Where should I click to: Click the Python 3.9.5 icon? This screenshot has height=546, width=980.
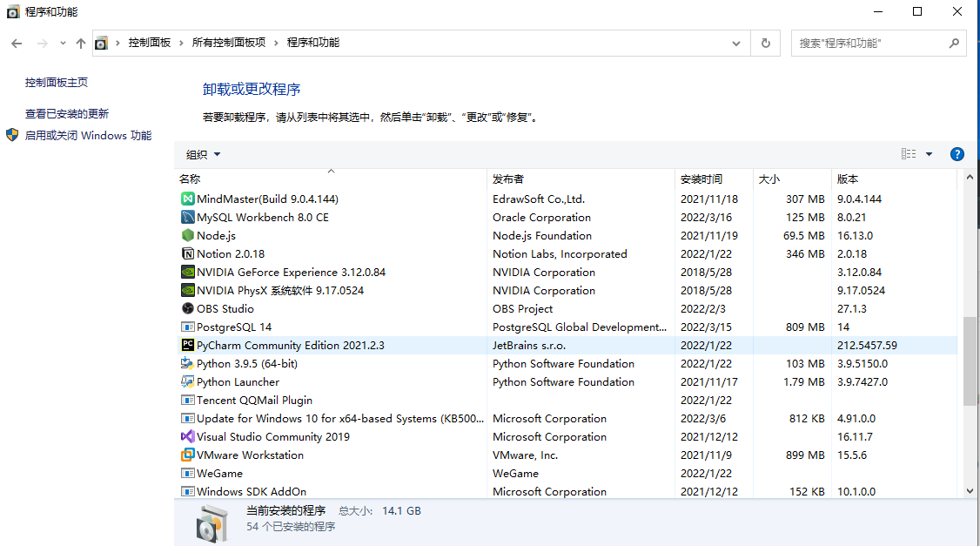click(x=187, y=363)
